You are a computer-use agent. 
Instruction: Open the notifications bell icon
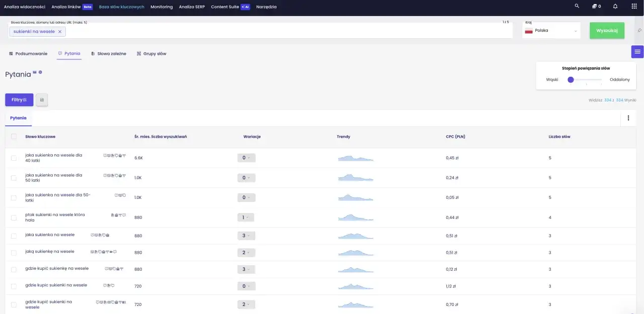coord(615,7)
